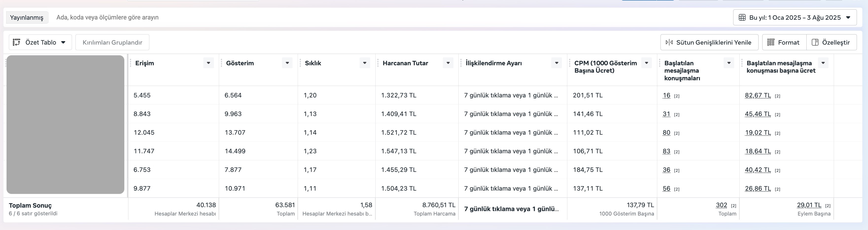Click the calendar grid icon in date picker
868x230 pixels.
(x=742, y=17)
